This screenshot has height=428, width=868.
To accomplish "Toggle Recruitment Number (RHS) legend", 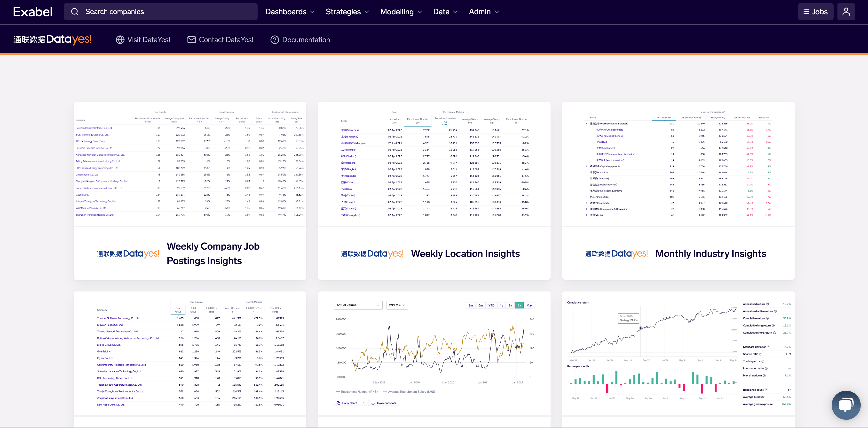I will (x=356, y=392).
